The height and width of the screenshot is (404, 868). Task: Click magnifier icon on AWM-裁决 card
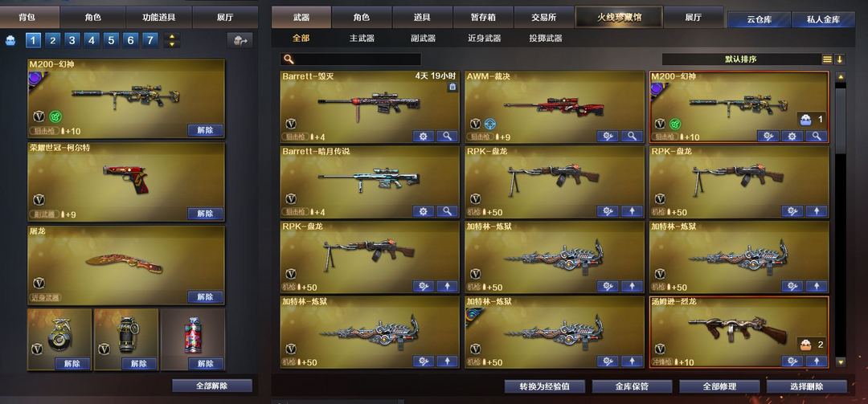coord(632,136)
